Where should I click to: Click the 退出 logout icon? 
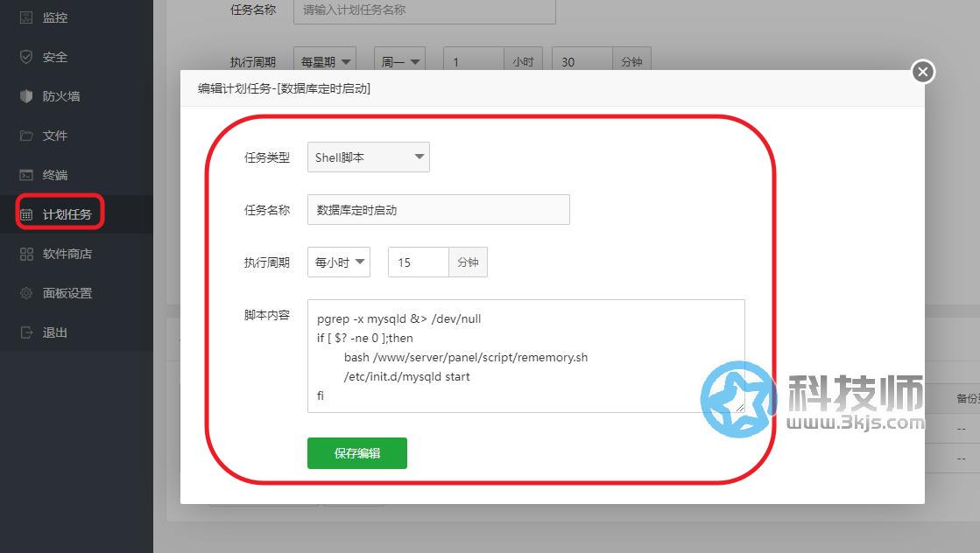tap(26, 332)
